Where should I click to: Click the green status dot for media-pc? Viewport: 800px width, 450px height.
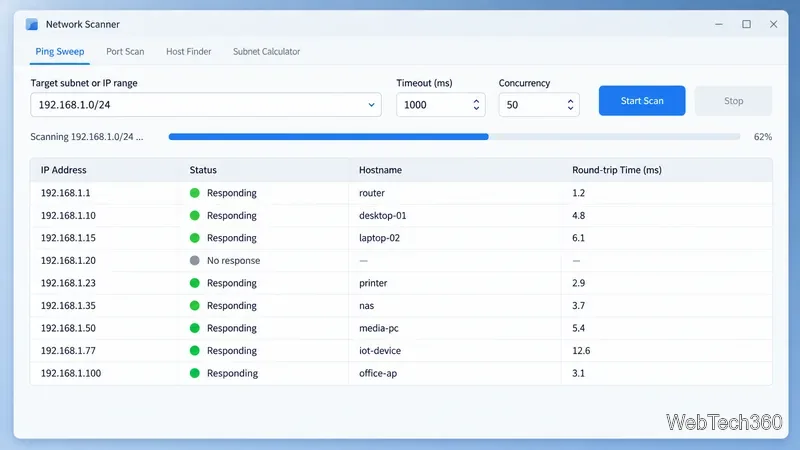(x=194, y=328)
